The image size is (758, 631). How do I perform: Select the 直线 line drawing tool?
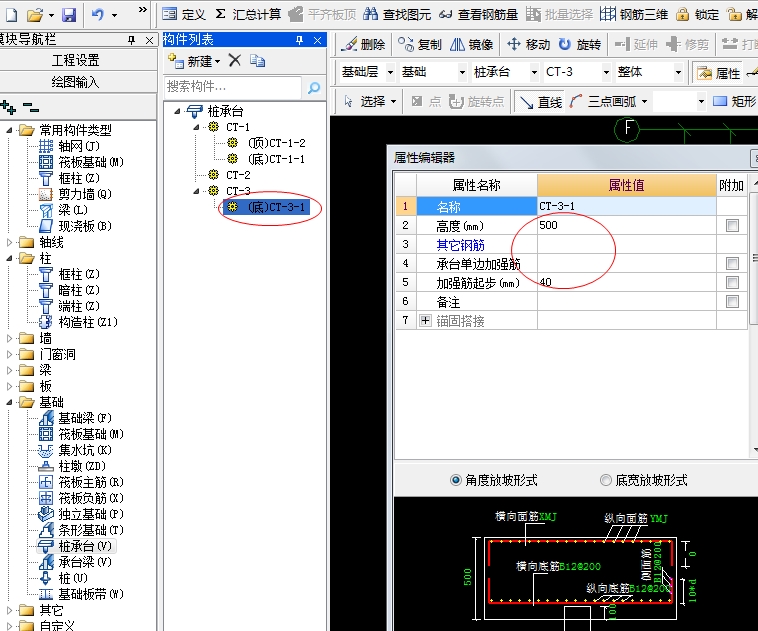coord(539,102)
